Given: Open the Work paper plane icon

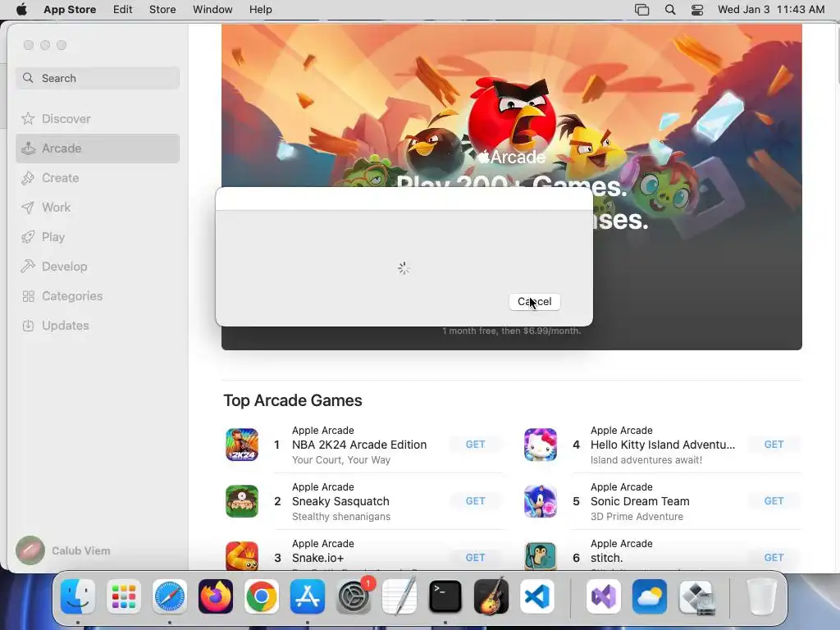Looking at the screenshot, I should pyautogui.click(x=28, y=208).
